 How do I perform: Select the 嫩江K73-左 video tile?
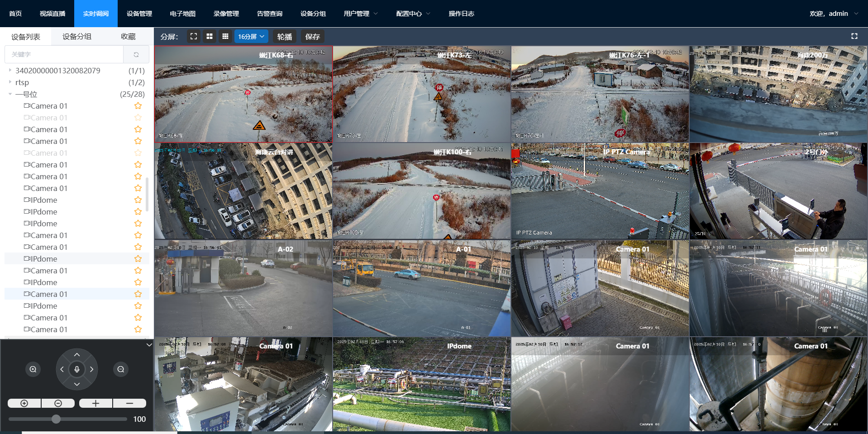422,94
